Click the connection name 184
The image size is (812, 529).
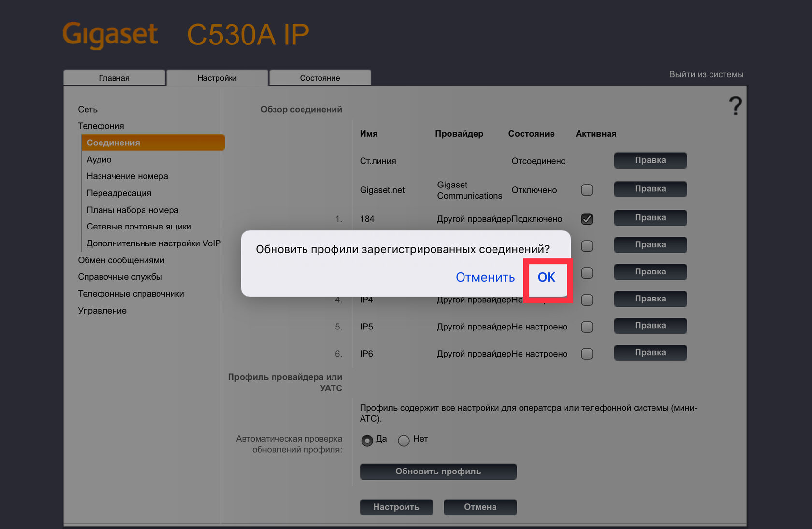367,219
